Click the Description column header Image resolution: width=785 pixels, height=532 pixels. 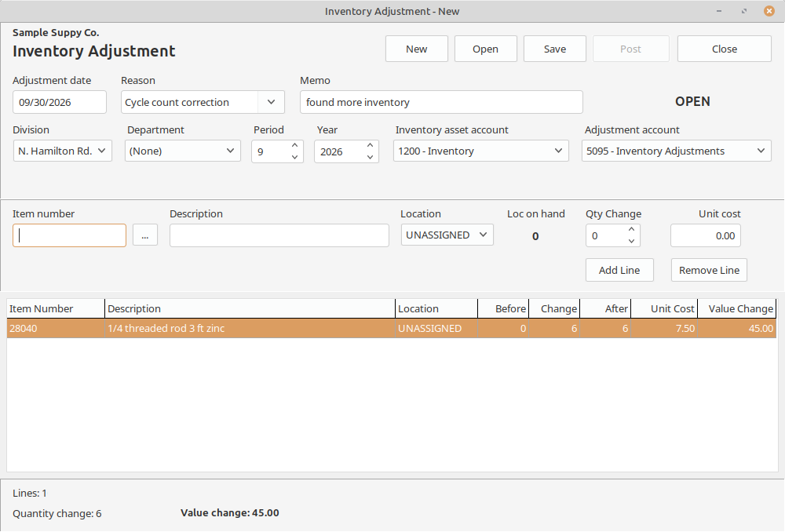coord(250,309)
